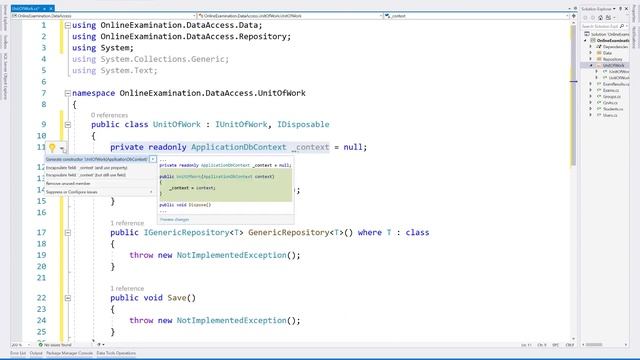640x360 pixels.
Task: Click IDisposable in the class declaration
Action: pos(303,124)
